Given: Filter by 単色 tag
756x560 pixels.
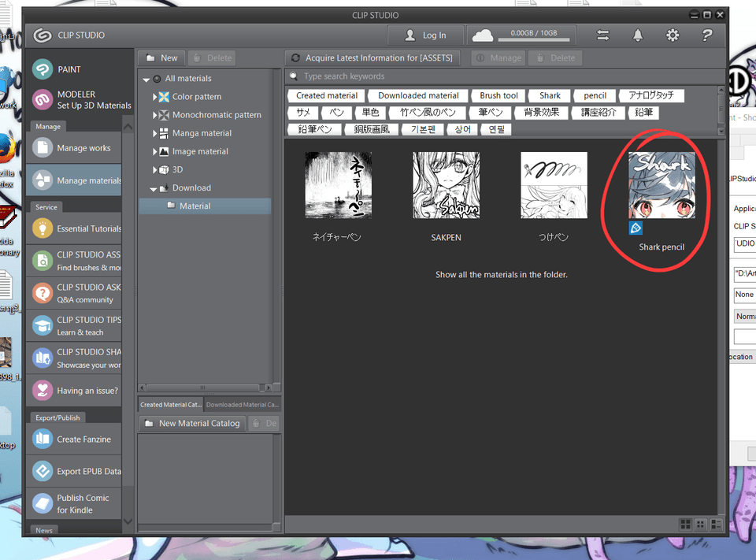Looking at the screenshot, I should [x=370, y=113].
